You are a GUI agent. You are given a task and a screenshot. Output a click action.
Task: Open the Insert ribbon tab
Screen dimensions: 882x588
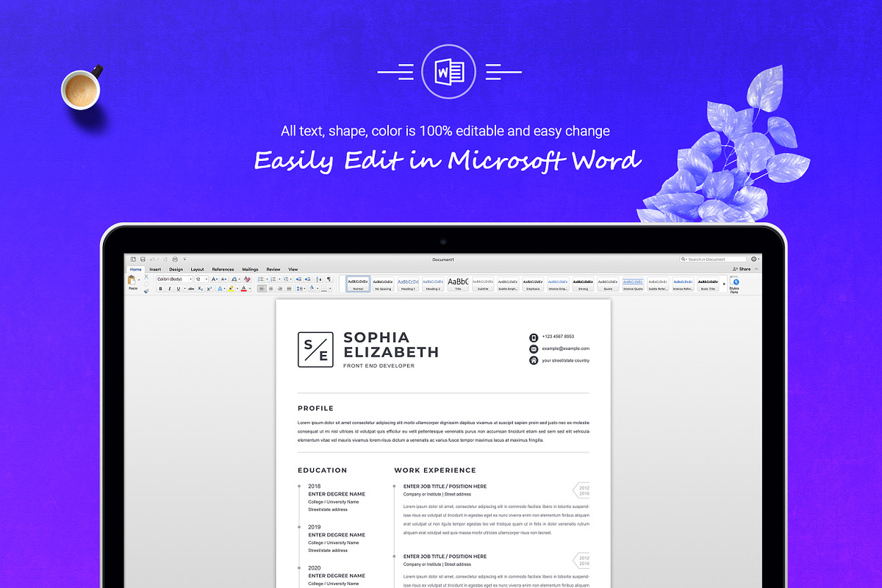[155, 270]
